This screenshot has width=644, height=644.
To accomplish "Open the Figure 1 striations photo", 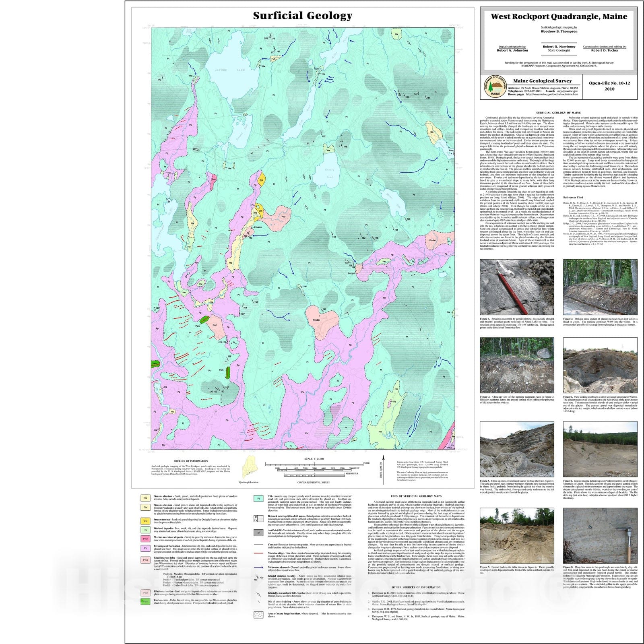I will point(517,287).
